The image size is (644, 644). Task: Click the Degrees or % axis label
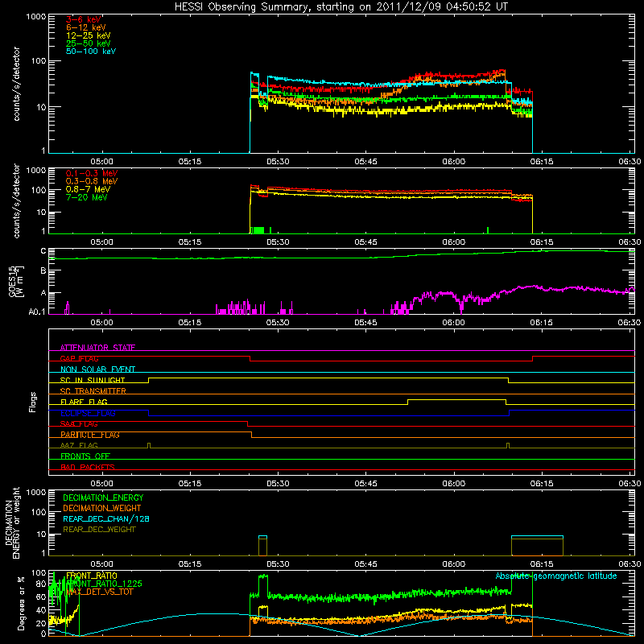coord(21,604)
